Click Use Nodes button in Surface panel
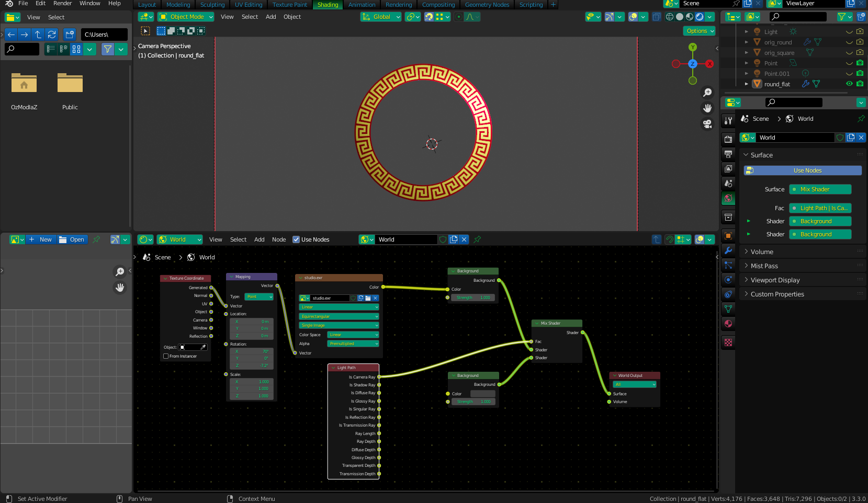The image size is (868, 503). click(x=803, y=170)
